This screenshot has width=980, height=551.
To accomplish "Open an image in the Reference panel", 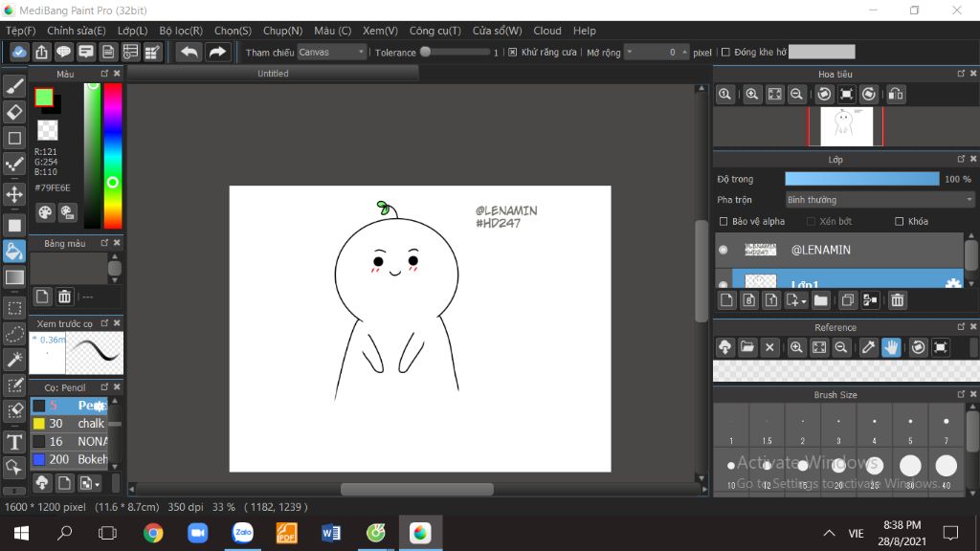I will pyautogui.click(x=746, y=347).
